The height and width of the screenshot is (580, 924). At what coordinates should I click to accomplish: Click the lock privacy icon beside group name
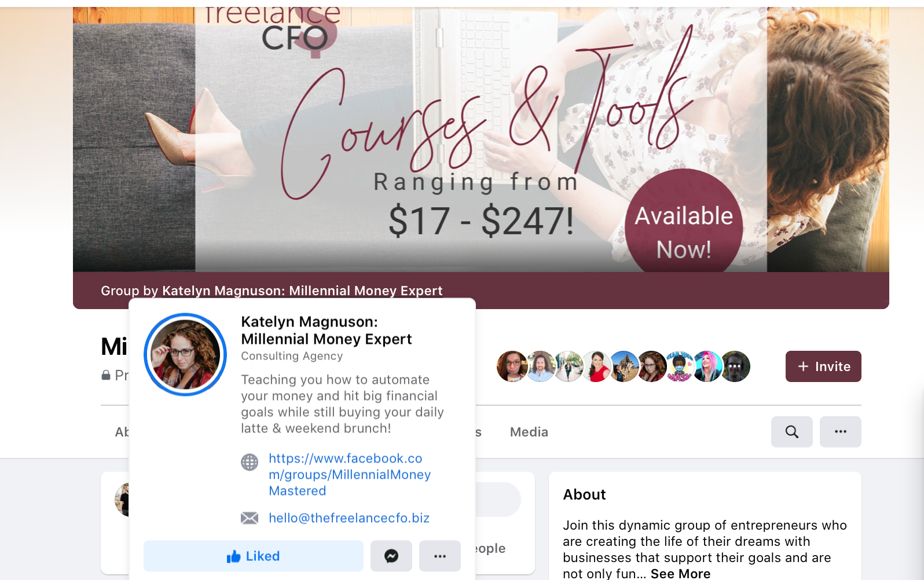tap(106, 375)
